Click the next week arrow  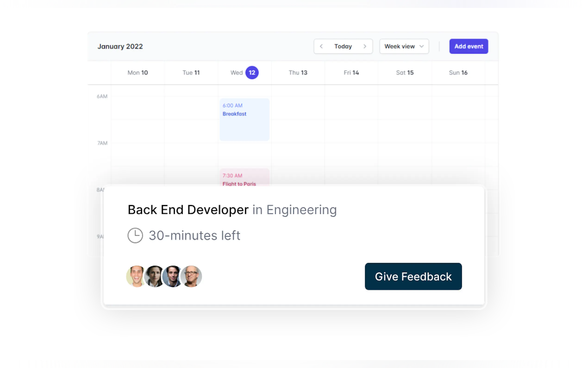365,46
